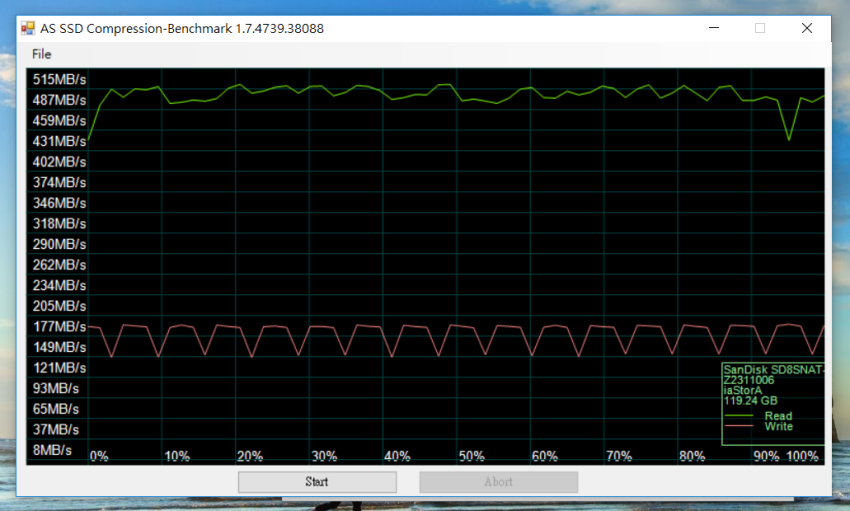Click the 177MB/s axis label
This screenshot has width=850, height=511.
point(59,327)
